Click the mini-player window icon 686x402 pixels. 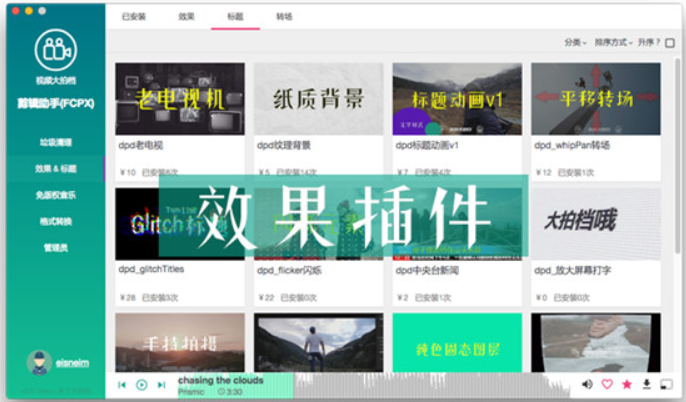[666, 384]
